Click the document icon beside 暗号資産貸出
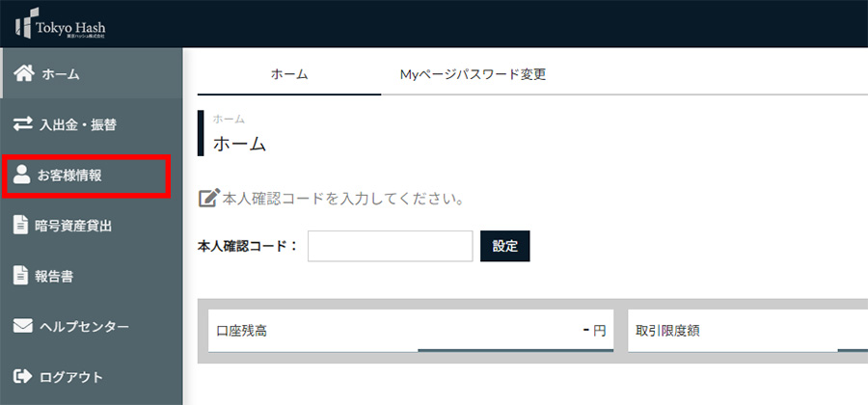868x405 pixels. click(x=20, y=226)
